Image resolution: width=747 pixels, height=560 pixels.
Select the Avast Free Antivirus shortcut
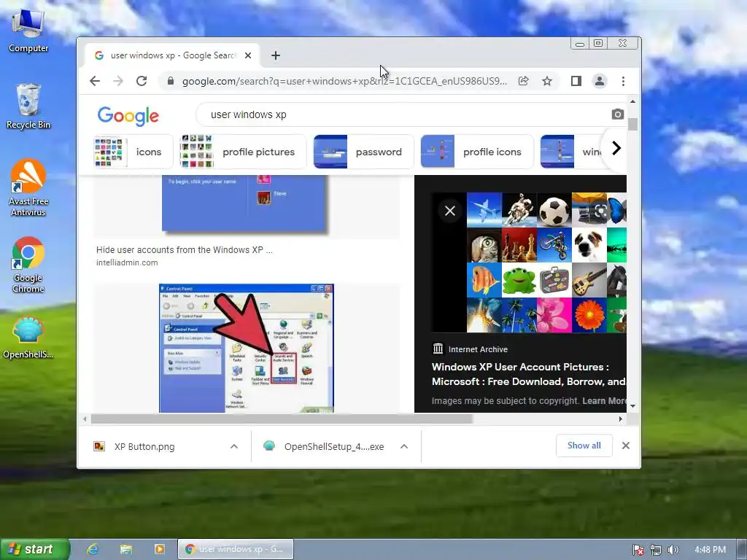pyautogui.click(x=28, y=187)
